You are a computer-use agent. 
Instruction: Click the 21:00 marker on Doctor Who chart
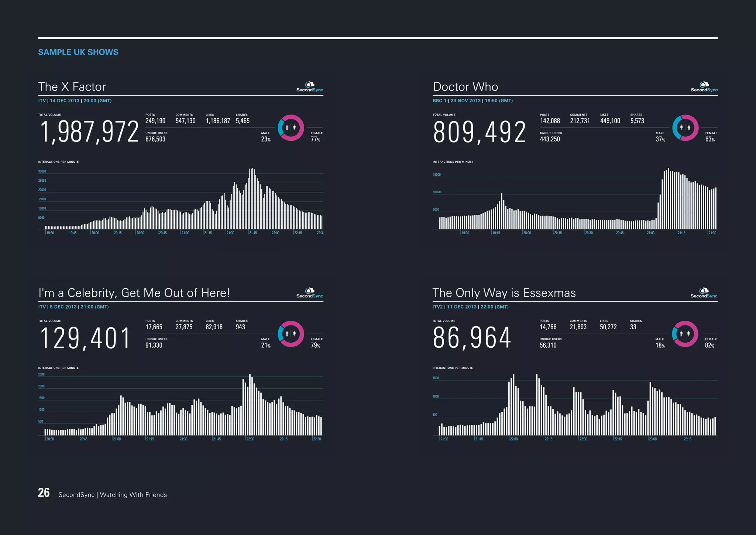[x=650, y=233]
